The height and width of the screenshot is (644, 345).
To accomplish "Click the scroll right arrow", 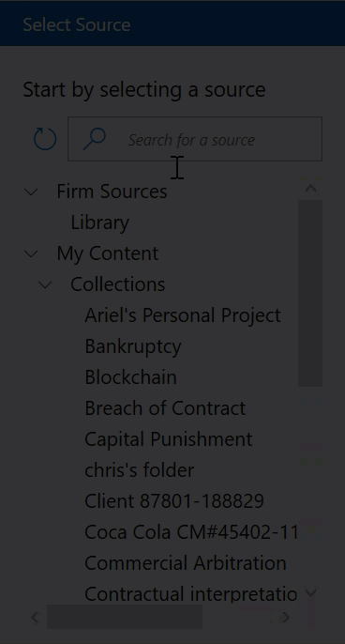I will (x=286, y=617).
